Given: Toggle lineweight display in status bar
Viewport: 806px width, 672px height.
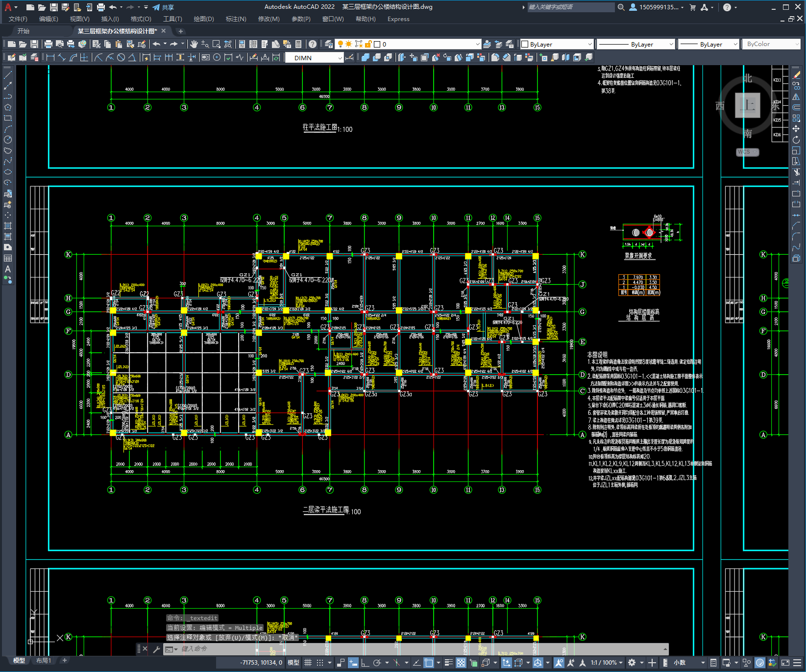Looking at the screenshot, I should [448, 663].
